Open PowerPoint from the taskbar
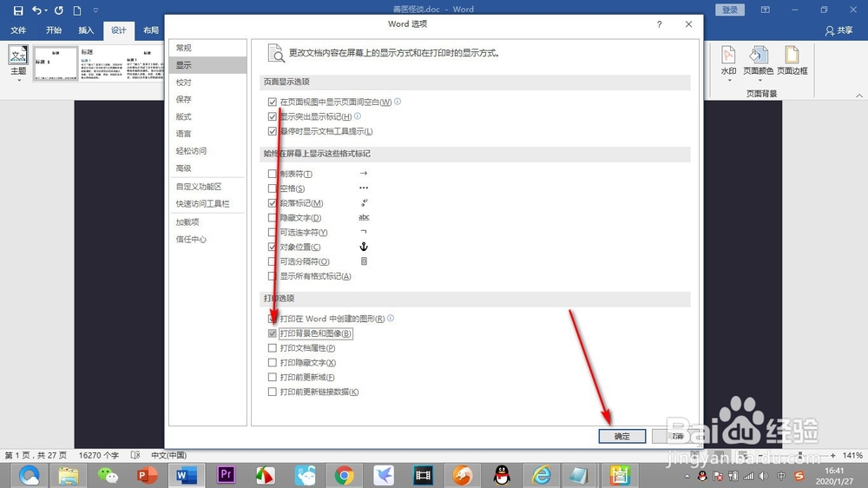This screenshot has width=868, height=488. 148,475
